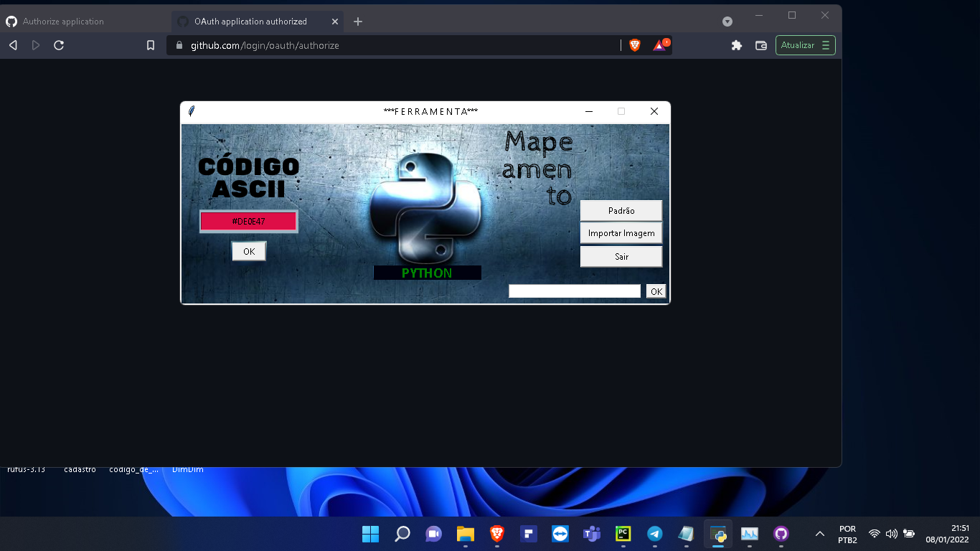Screen dimensions: 980x551
Task: Expand the hidden icons in the system tray
Action: pos(819,534)
